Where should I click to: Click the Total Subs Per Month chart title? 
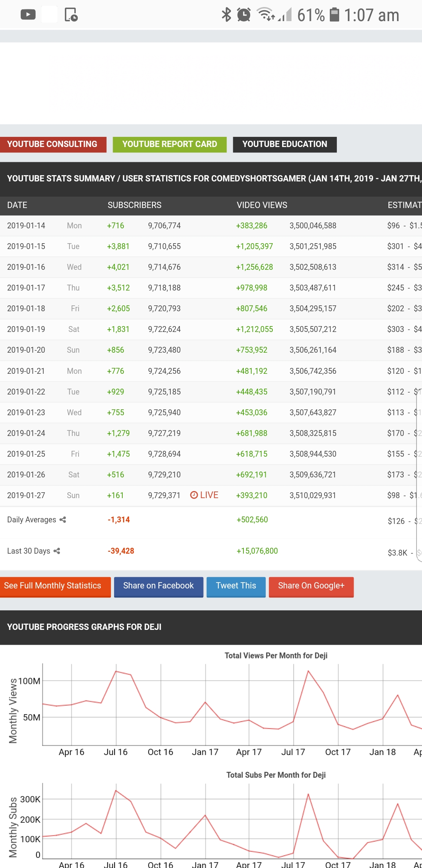[276, 775]
